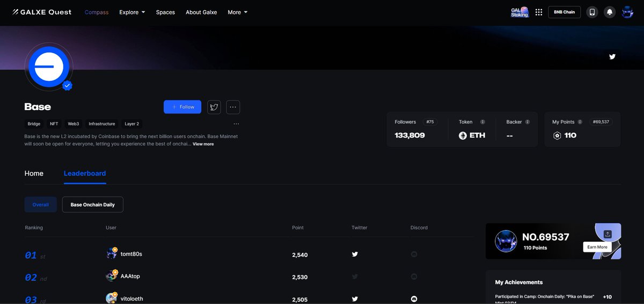644x304 pixels.
Task: Click the Ranking column header
Action: coord(34,228)
